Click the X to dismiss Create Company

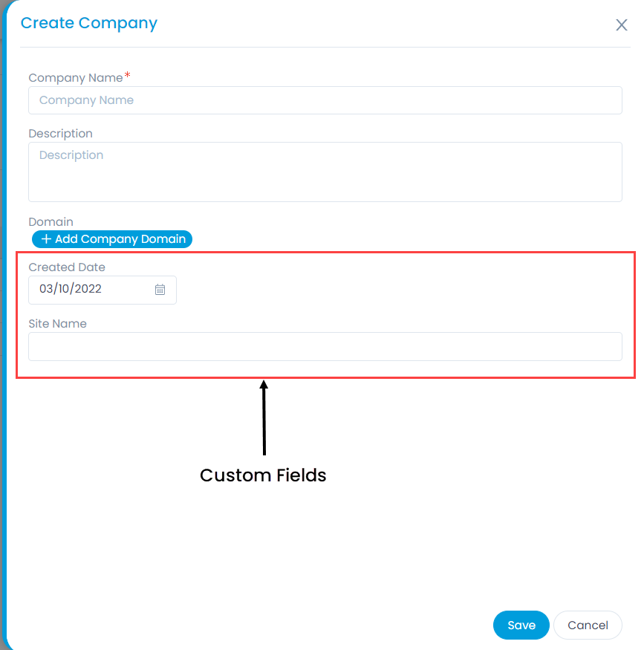(621, 25)
